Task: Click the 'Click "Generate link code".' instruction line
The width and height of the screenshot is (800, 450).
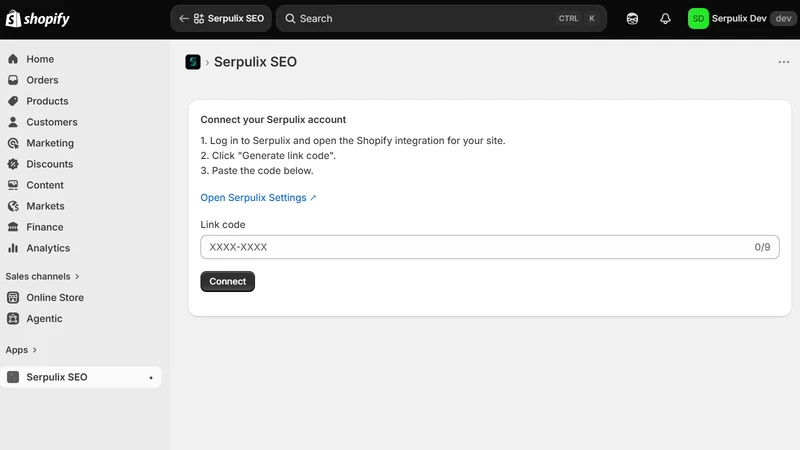Action: (x=268, y=156)
